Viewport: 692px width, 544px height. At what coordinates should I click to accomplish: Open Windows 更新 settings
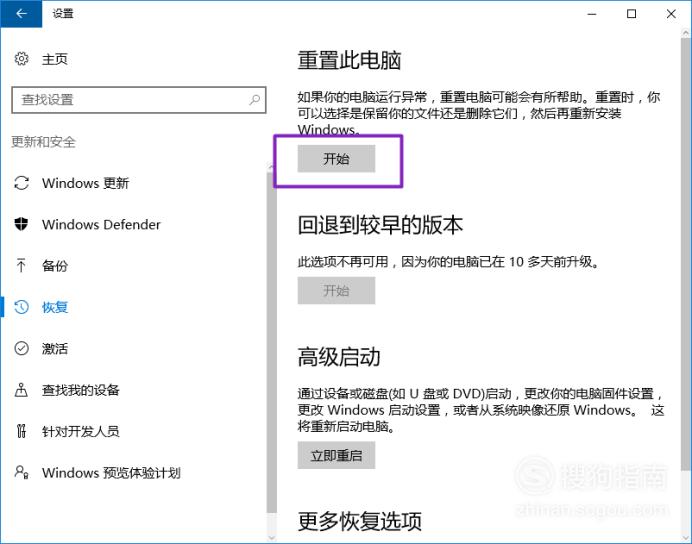coord(86,183)
